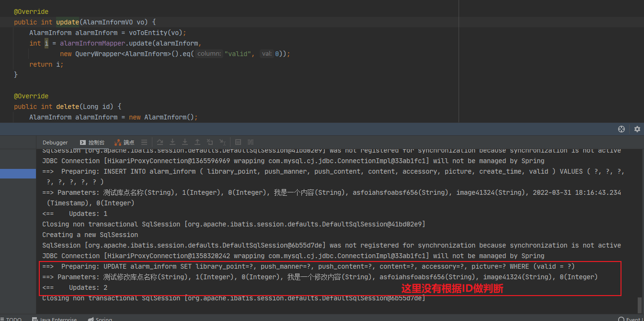Image resolution: width=644 pixels, height=321 pixels.
Task: Click the "valid" string literal in code
Action: click(x=239, y=54)
